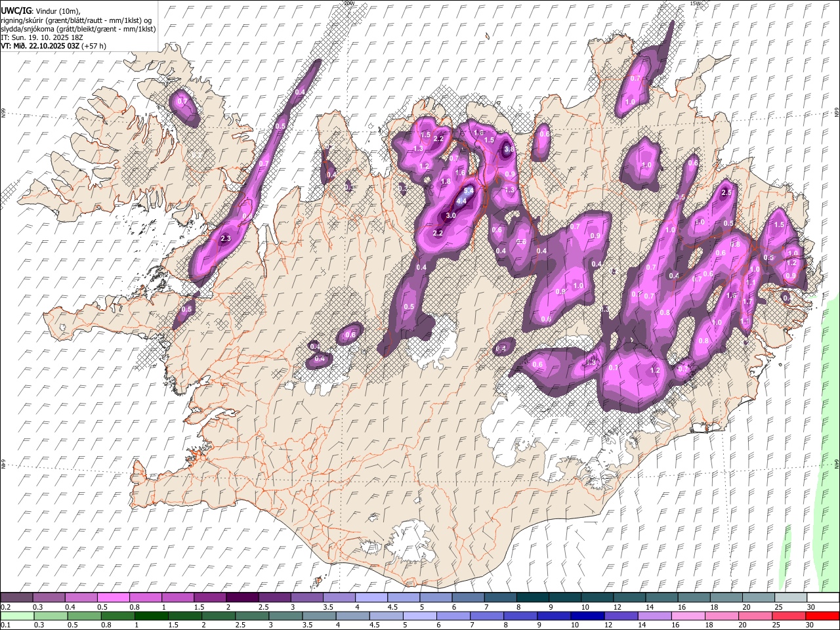Click upper legend swatch between 12 and 14
Viewport: 840px width, 630px height.
tap(629, 597)
